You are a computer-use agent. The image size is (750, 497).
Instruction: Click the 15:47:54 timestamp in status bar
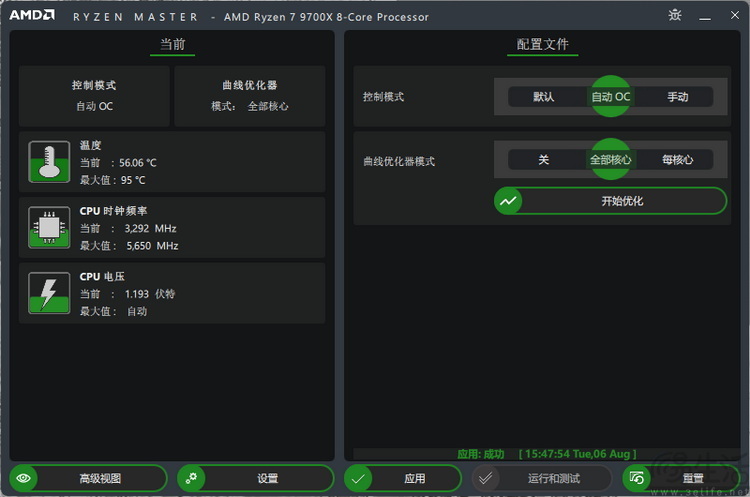coord(577,454)
